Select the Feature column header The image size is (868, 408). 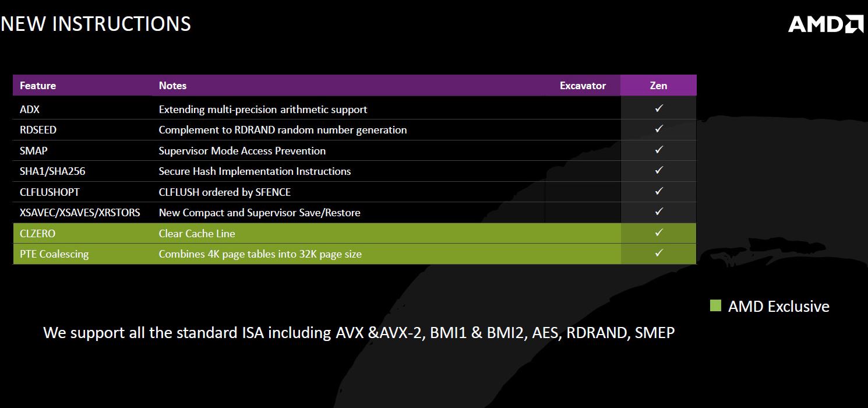click(x=38, y=86)
